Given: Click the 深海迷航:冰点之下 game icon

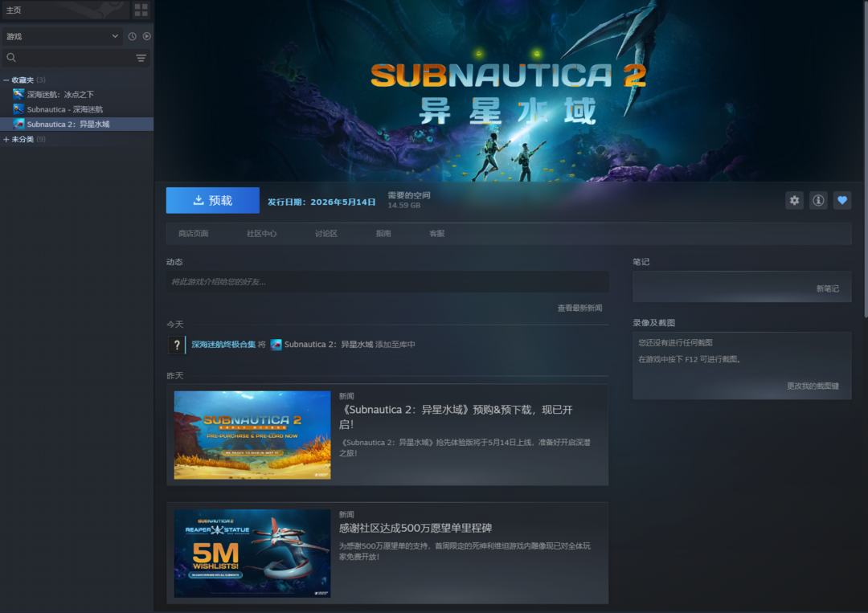Looking at the screenshot, I should coord(18,94).
